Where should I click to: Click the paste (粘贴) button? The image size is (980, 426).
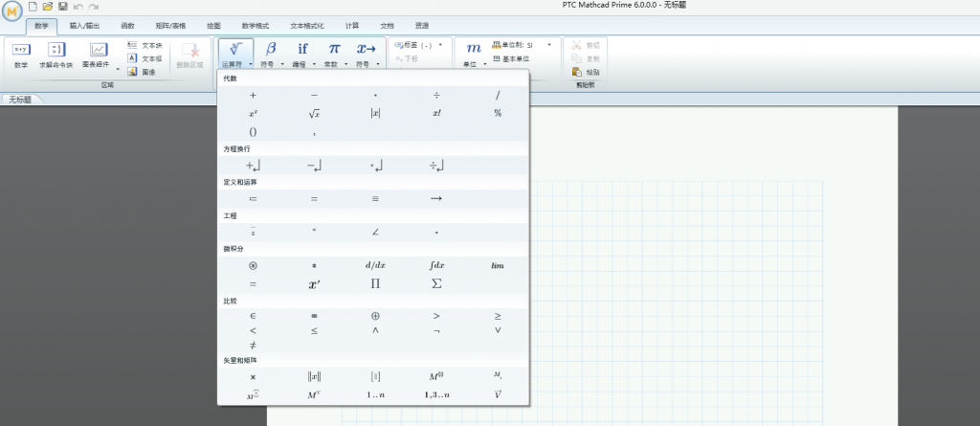tap(587, 72)
